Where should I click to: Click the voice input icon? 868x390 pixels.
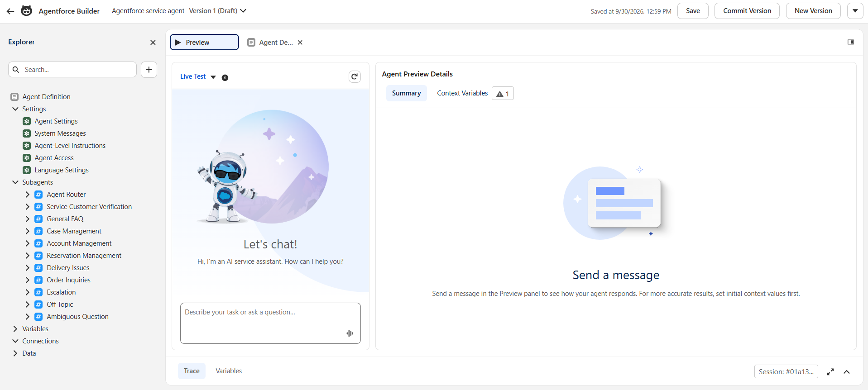tap(350, 333)
